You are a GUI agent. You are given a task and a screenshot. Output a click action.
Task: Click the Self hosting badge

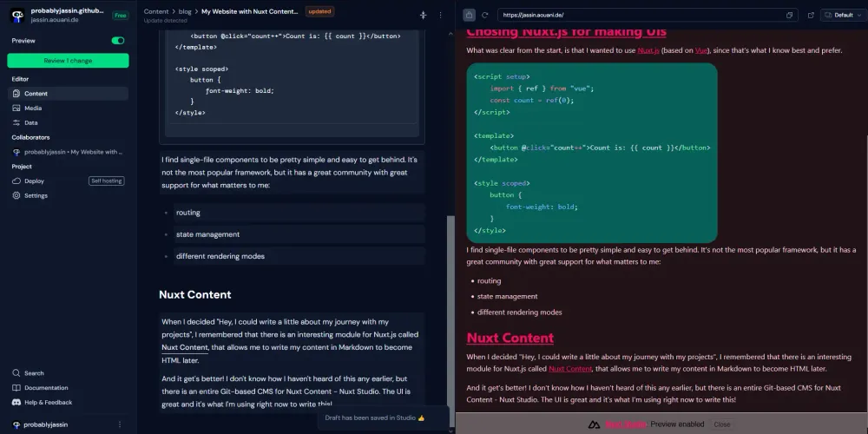click(106, 181)
